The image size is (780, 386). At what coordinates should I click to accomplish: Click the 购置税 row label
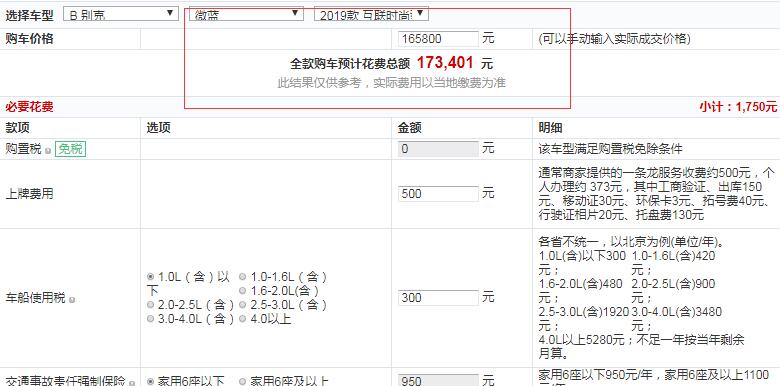23,149
